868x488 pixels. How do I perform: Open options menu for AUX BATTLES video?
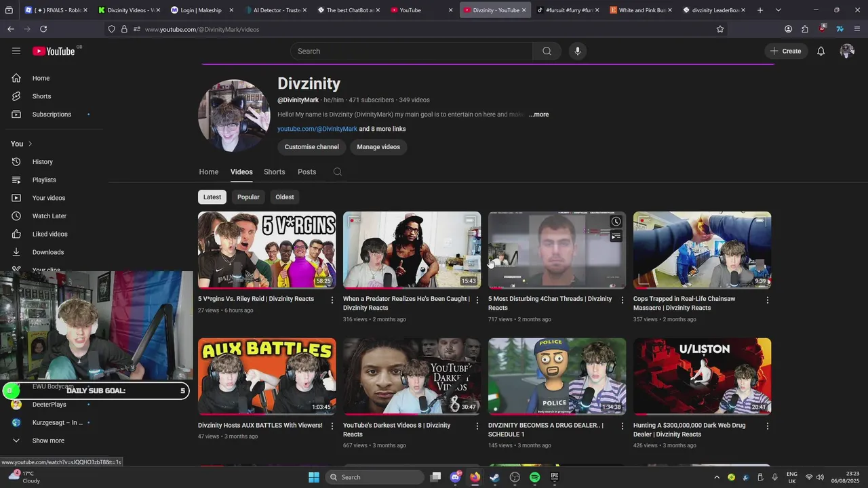[332, 426]
